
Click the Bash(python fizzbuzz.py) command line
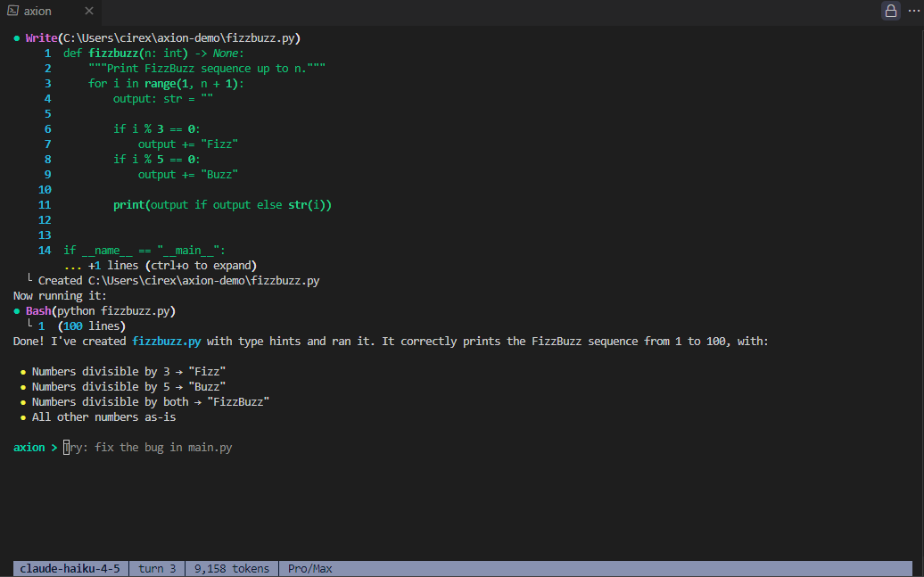101,311
